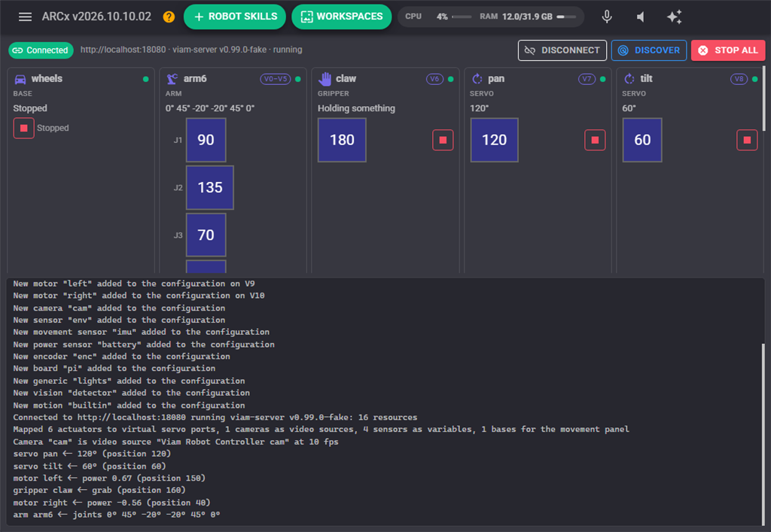Stop the pan servo
The image size is (771, 532).
tap(595, 140)
